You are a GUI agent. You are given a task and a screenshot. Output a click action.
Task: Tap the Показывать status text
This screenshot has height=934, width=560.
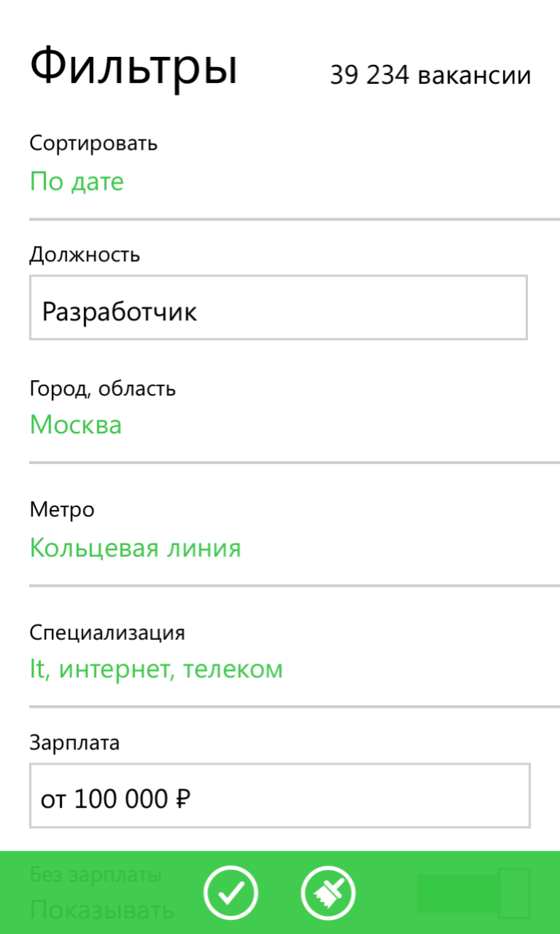[102, 910]
